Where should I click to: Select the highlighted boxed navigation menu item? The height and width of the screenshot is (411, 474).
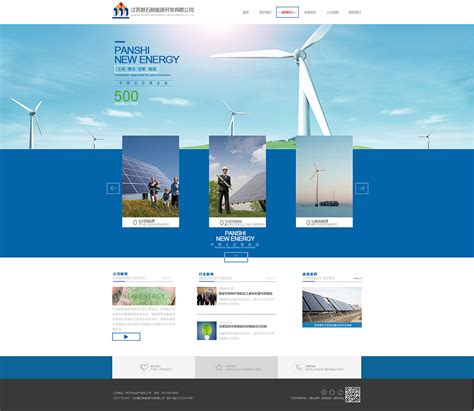pyautogui.click(x=287, y=12)
